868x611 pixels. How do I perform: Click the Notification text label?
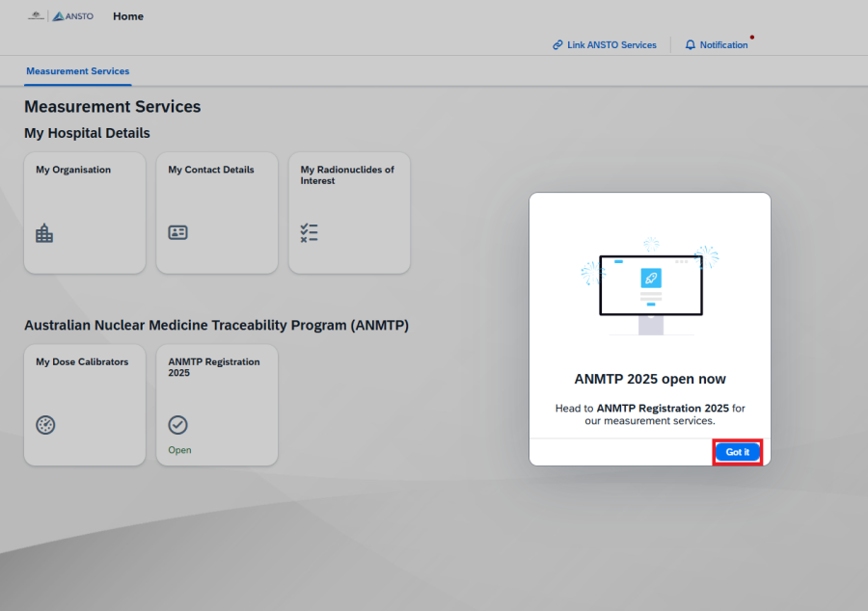pyautogui.click(x=723, y=45)
